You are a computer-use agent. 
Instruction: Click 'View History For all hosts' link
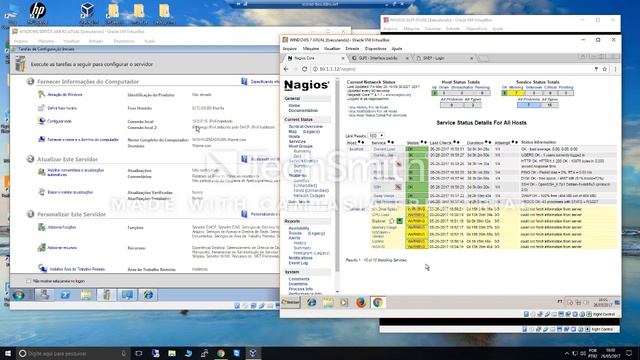(x=368, y=107)
